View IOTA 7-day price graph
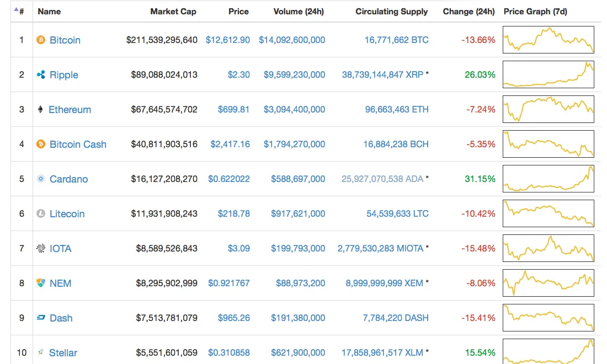Screen dimensions: 607x364 click(548, 248)
